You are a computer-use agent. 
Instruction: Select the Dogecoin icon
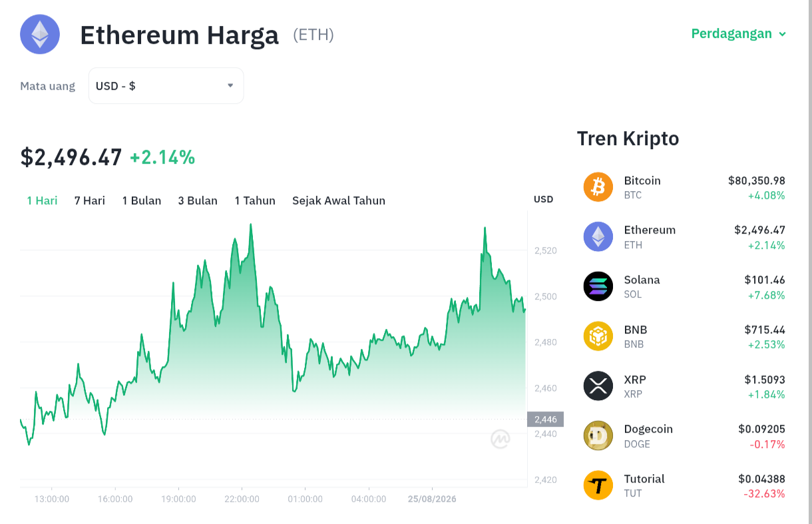(598, 436)
